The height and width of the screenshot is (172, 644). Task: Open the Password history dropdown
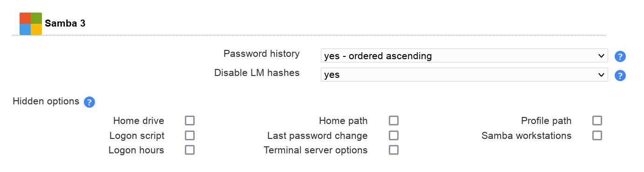[x=464, y=56]
